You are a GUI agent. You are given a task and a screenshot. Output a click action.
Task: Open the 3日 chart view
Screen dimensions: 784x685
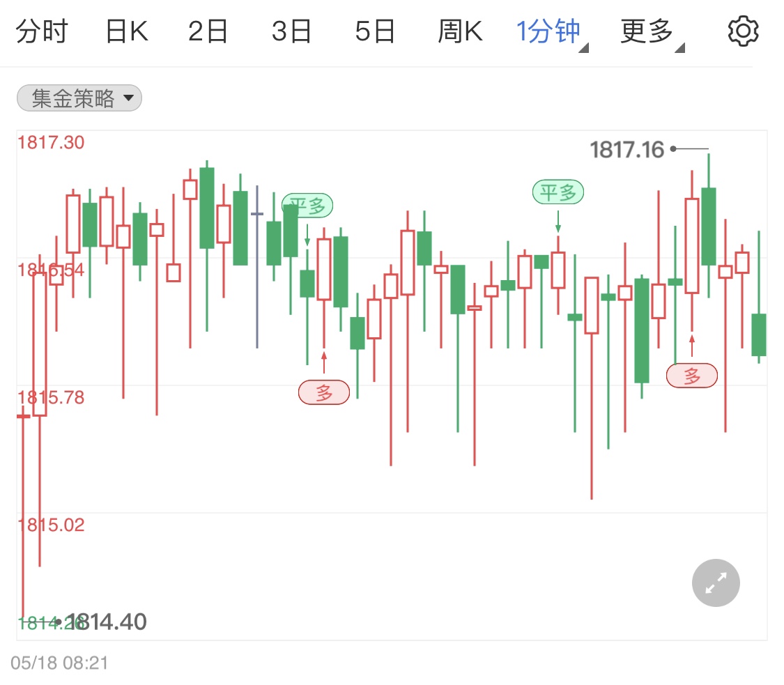(291, 30)
